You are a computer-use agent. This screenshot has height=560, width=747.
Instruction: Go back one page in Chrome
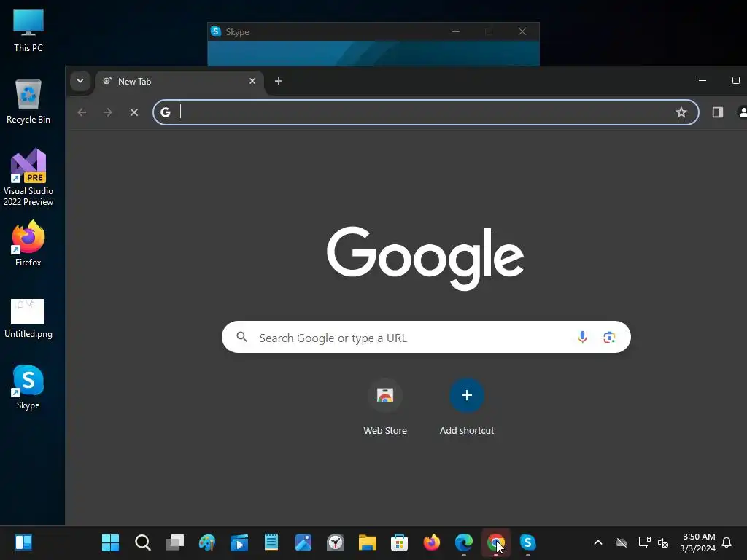[x=82, y=112]
